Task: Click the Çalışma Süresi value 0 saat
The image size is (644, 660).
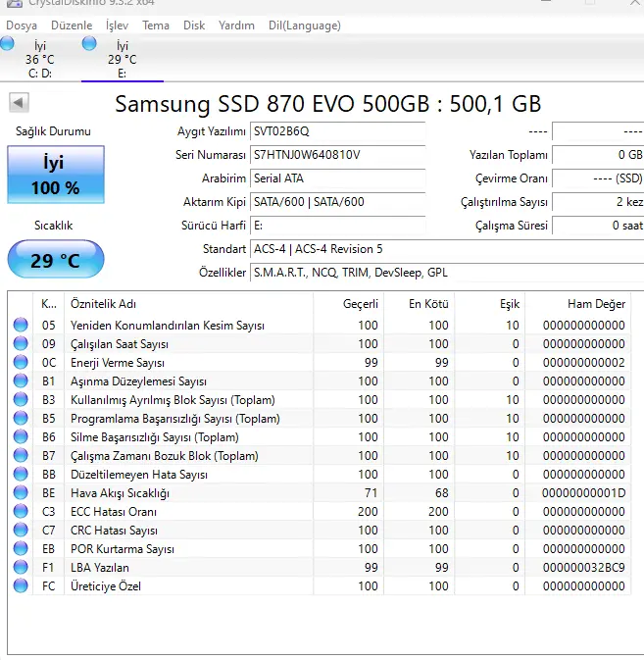Action: (x=598, y=226)
